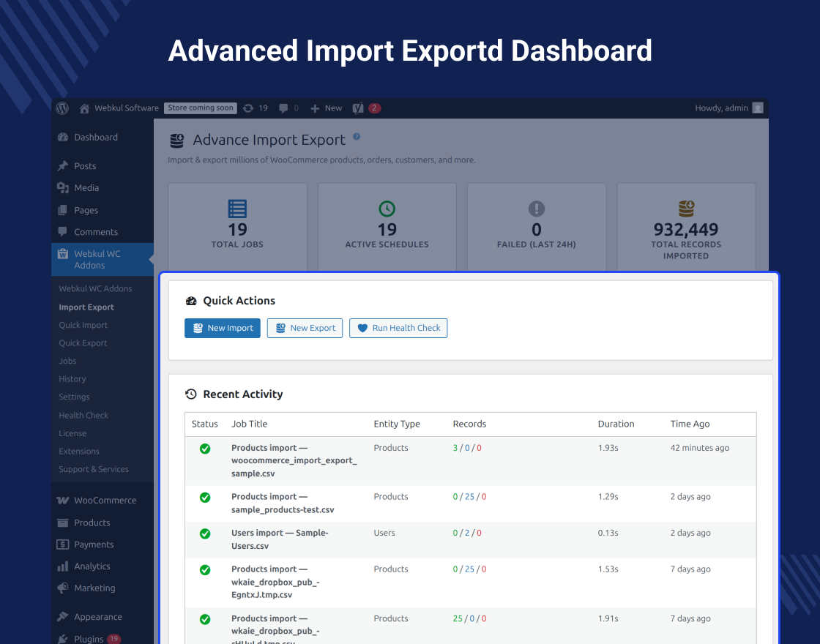Click the Failed exclamation icon
This screenshot has width=820, height=644.
[537, 209]
